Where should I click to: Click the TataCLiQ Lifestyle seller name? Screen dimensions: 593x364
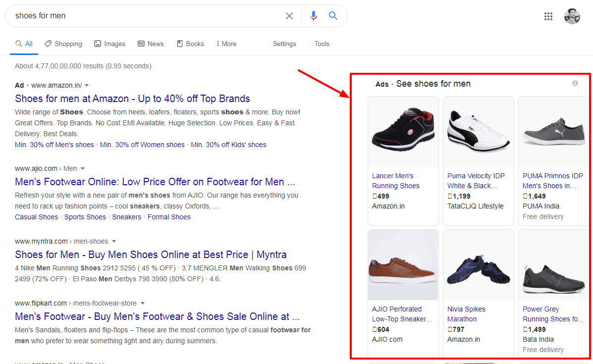coord(476,207)
